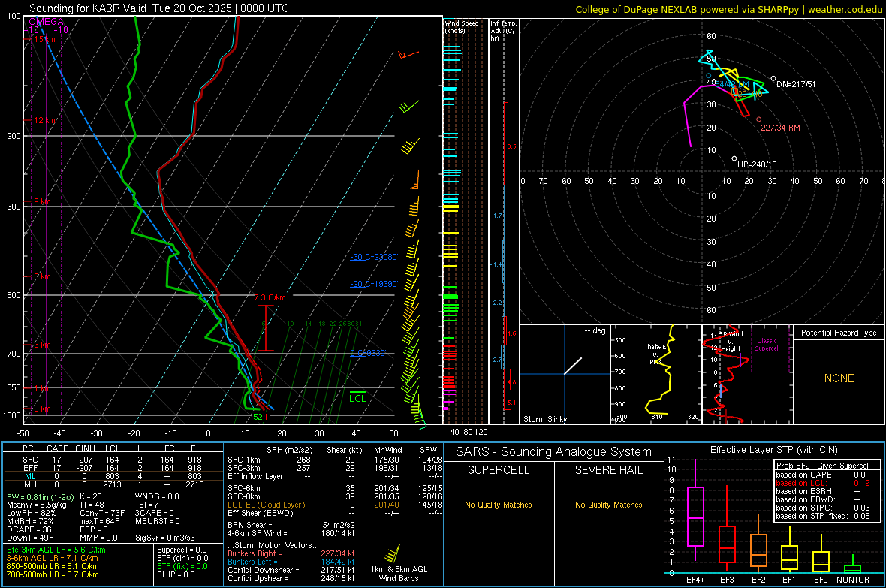
Task: Click the 'Effective Layer STP (with CIN)' title
Action: tap(773, 450)
